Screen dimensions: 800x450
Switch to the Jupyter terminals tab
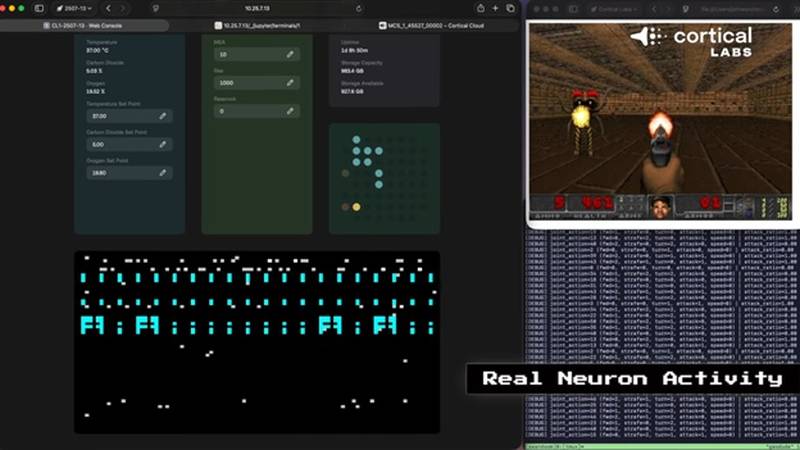click(x=262, y=24)
